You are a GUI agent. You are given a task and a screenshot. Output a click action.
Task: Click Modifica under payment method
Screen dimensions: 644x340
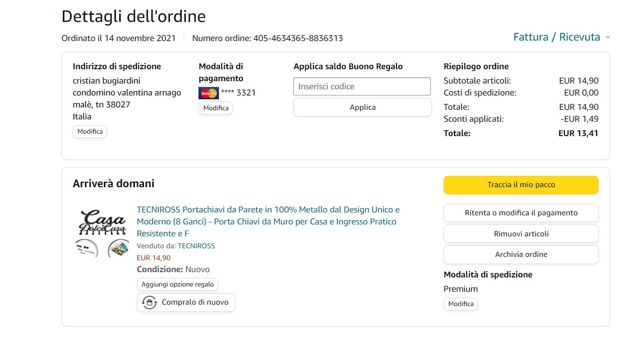[216, 108]
